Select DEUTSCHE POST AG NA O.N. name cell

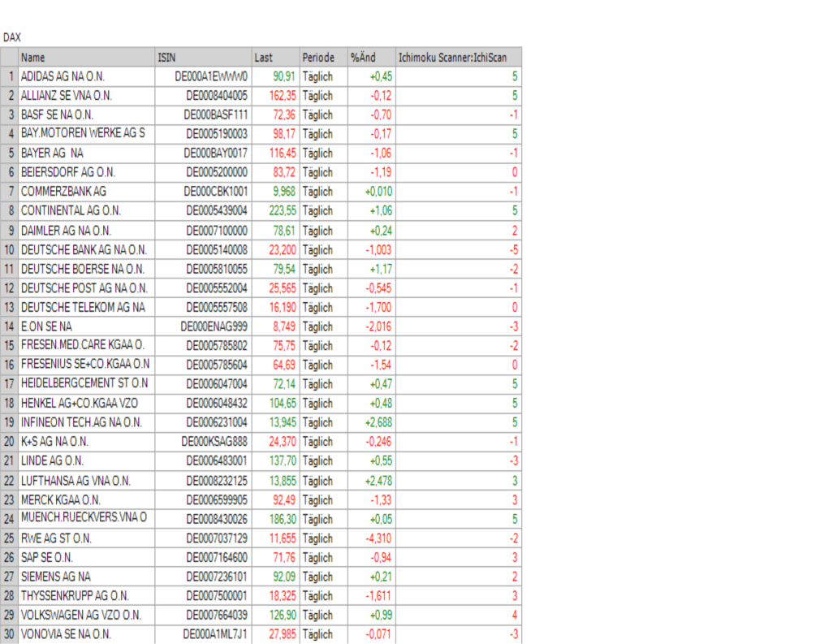(87, 288)
